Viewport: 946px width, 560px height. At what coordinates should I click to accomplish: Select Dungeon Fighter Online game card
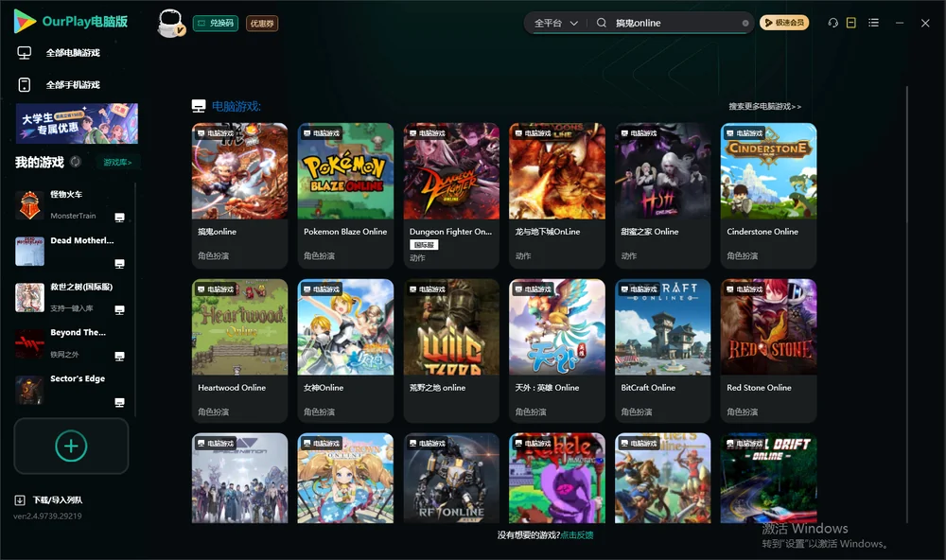click(x=451, y=196)
